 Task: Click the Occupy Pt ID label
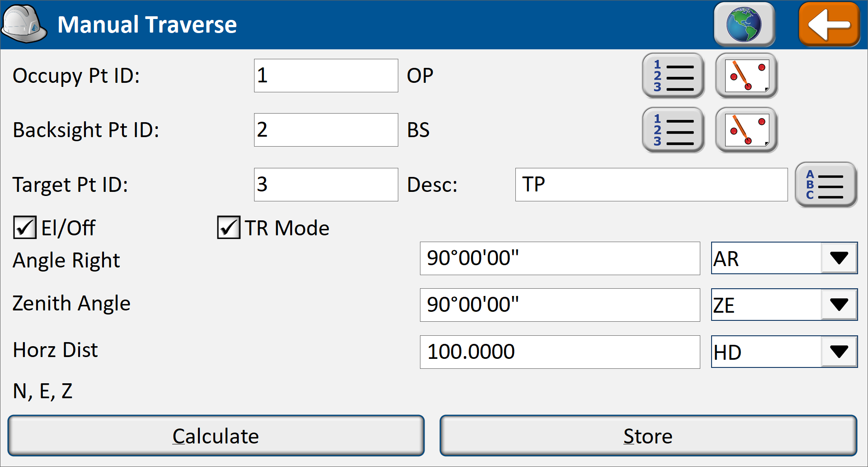76,76
